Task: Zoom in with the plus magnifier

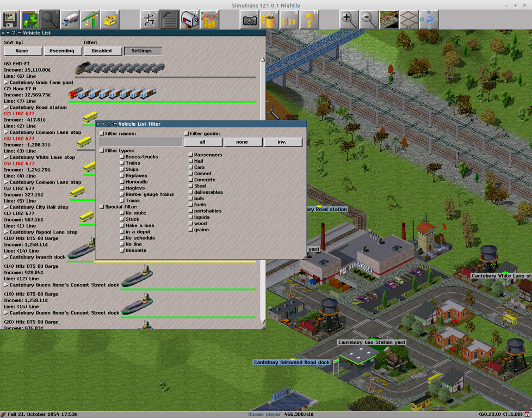Action: [x=349, y=20]
